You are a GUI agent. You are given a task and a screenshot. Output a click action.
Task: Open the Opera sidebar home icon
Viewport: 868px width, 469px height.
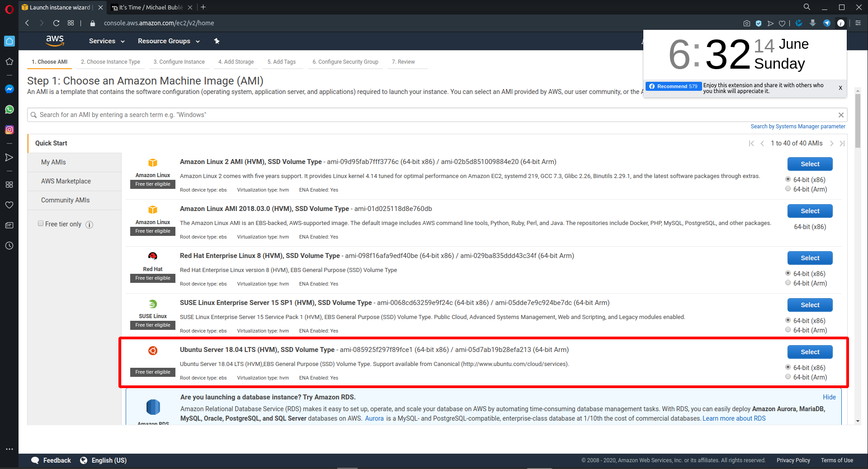tap(9, 41)
